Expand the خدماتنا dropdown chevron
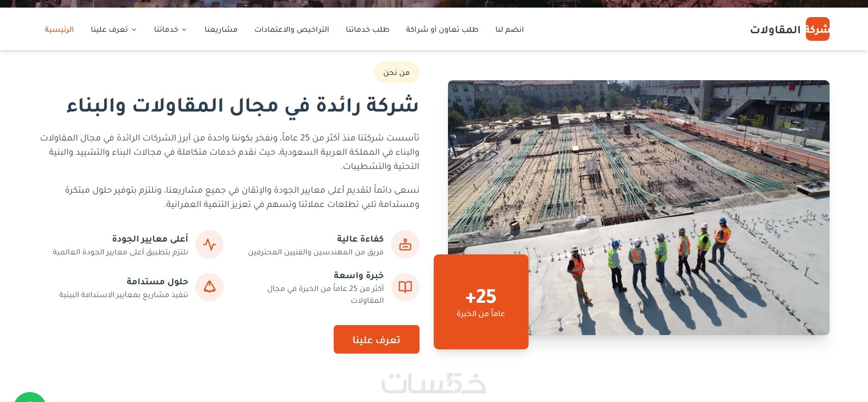The height and width of the screenshot is (402, 868). coord(184,29)
